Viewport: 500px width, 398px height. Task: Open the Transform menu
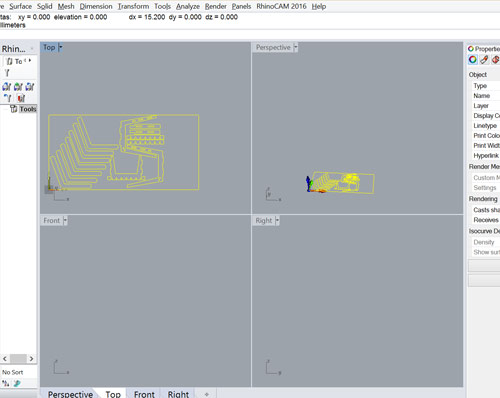point(133,6)
